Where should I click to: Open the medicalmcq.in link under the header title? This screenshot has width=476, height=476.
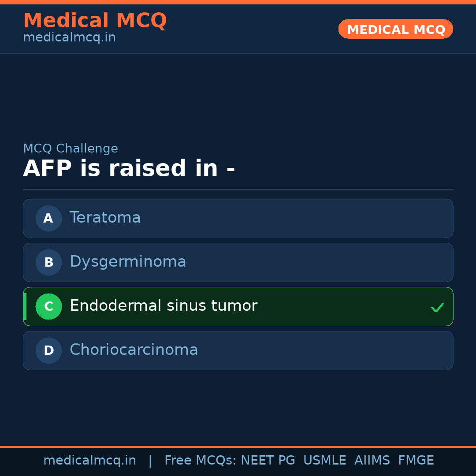[69, 38]
